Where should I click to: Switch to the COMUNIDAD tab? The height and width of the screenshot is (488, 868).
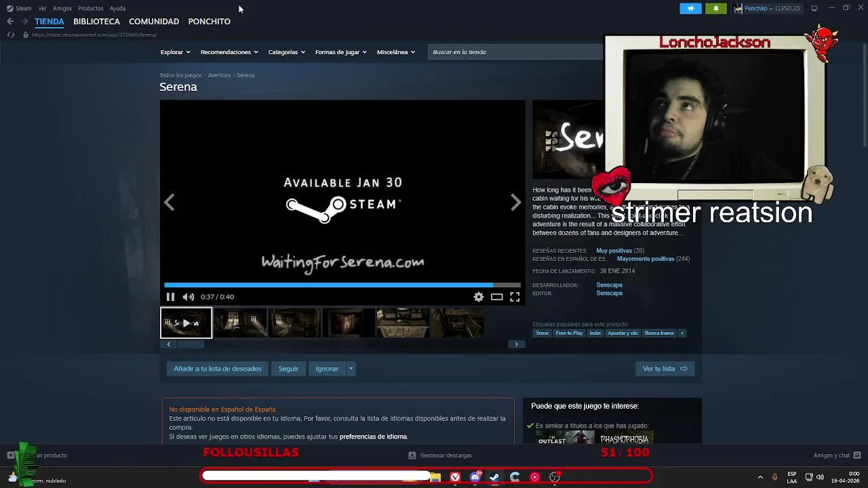pyautogui.click(x=154, y=22)
